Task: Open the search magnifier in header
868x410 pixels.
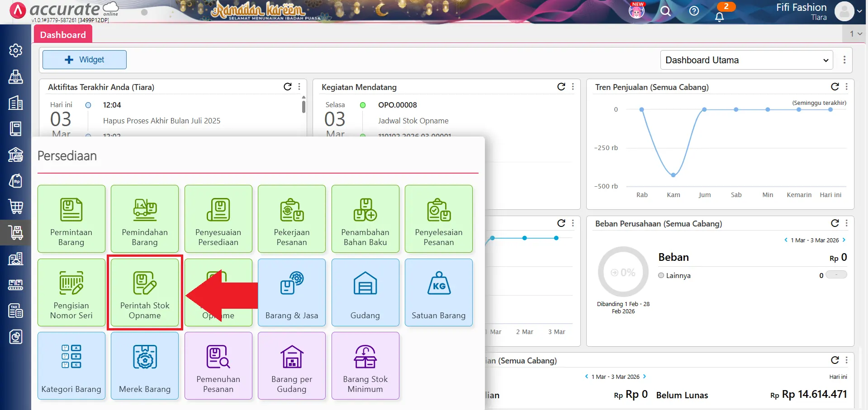Action: (x=665, y=11)
